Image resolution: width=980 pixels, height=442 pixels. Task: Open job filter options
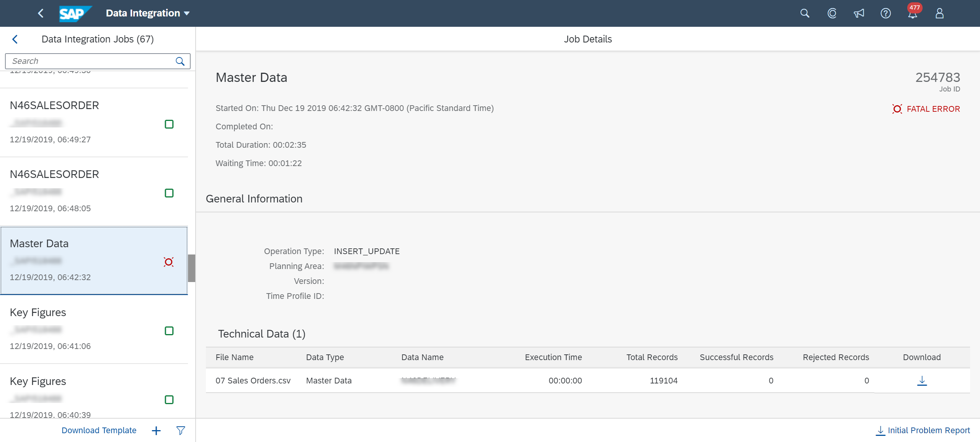tap(180, 430)
